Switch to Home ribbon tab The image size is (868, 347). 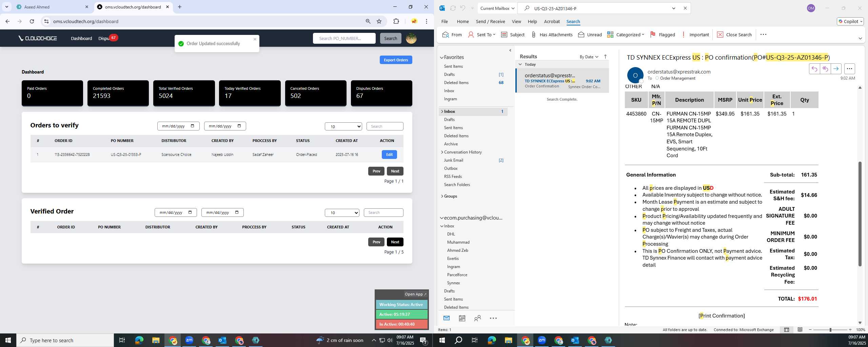[x=463, y=21]
